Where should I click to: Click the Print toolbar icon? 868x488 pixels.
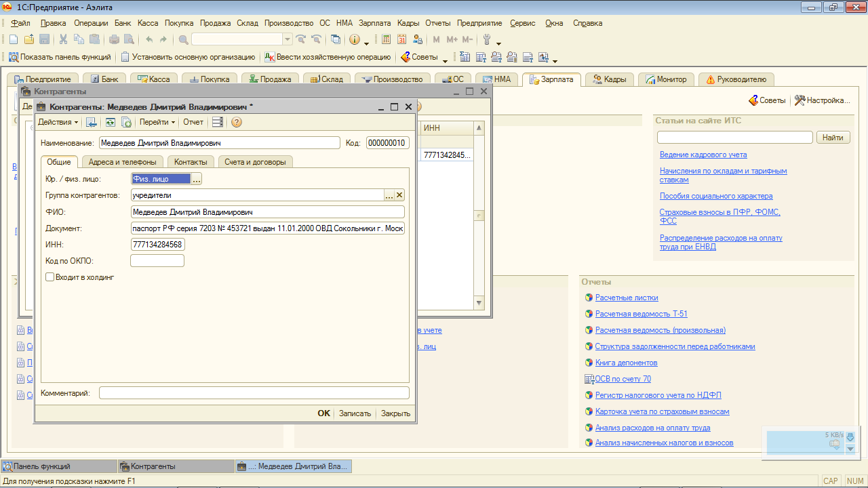114,39
